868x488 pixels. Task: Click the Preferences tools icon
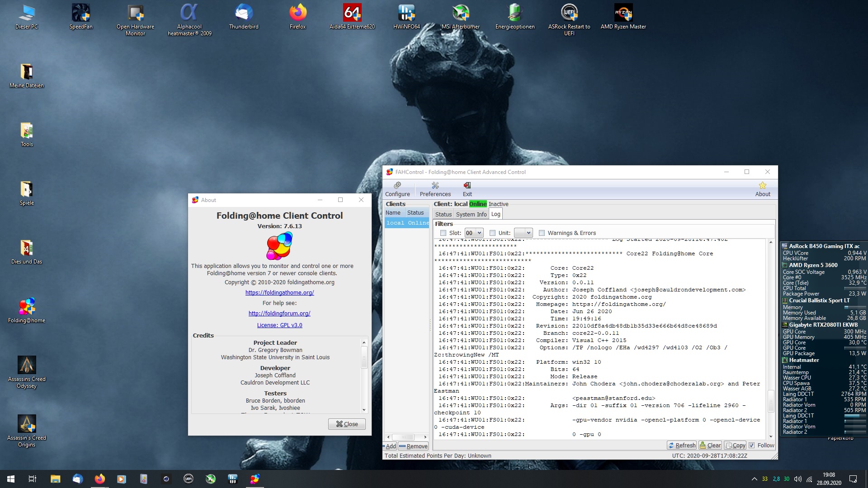[x=435, y=186]
